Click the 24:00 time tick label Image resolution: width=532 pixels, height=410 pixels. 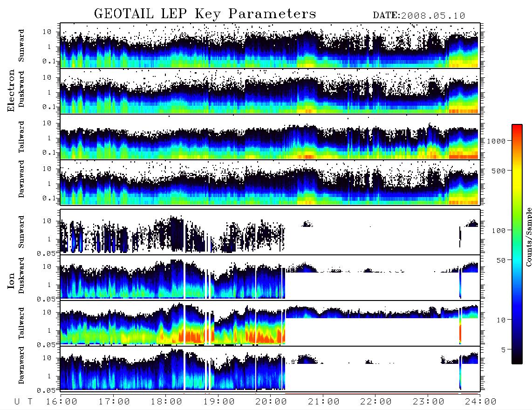[x=481, y=402]
